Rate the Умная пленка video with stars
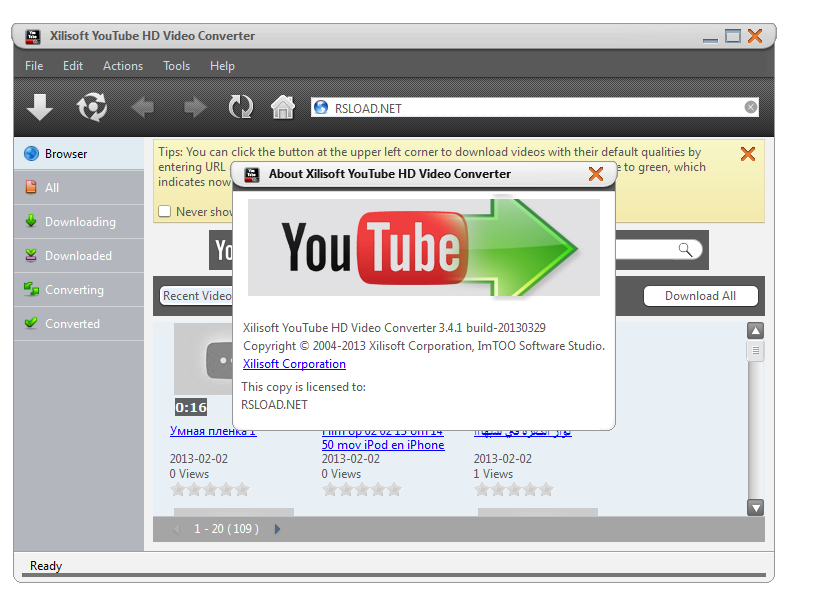Viewport: 820px width, 607px height. click(210, 489)
